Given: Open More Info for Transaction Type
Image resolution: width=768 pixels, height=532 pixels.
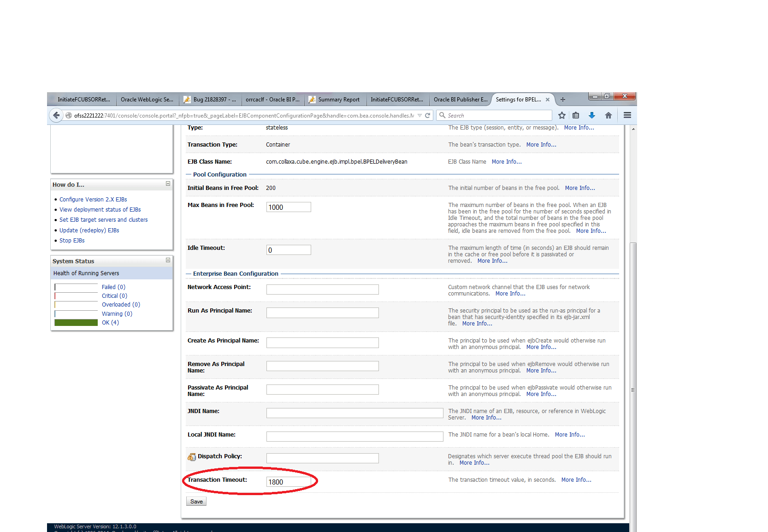Looking at the screenshot, I should tap(541, 145).
